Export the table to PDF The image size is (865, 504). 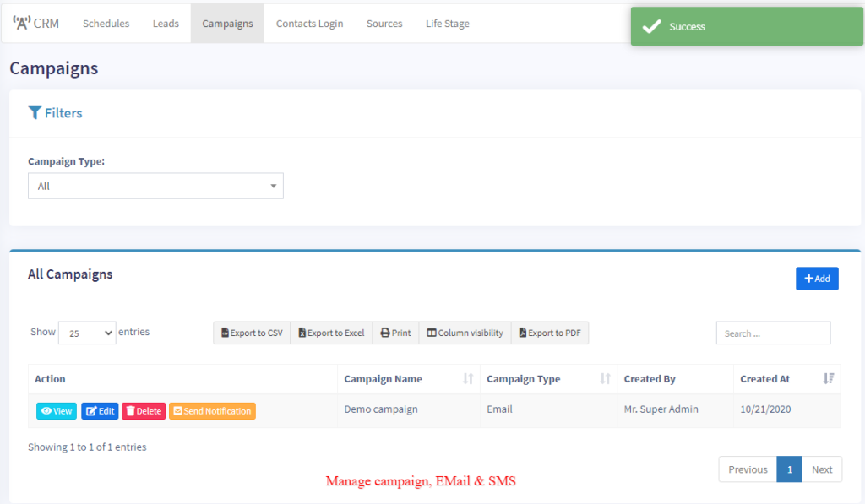550,333
